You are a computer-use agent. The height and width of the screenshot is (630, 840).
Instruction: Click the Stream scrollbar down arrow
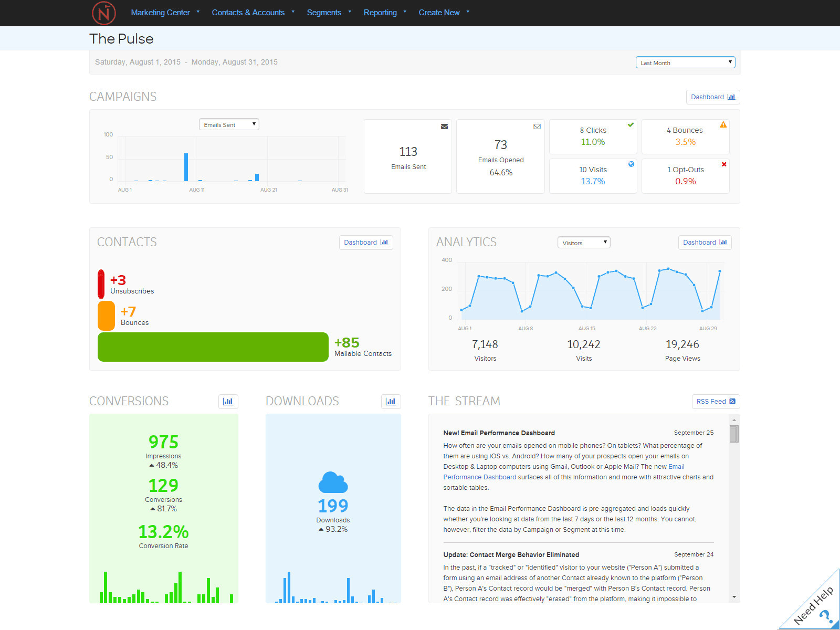click(x=734, y=597)
